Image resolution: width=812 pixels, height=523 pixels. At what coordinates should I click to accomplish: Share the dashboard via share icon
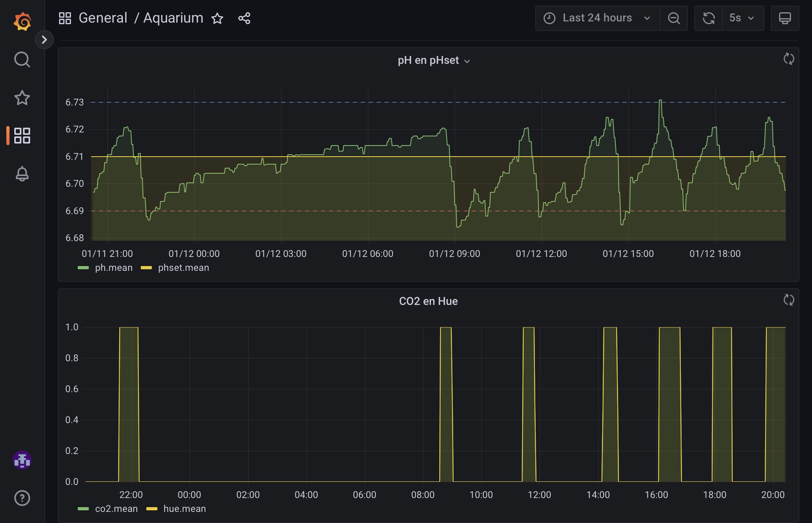(244, 18)
